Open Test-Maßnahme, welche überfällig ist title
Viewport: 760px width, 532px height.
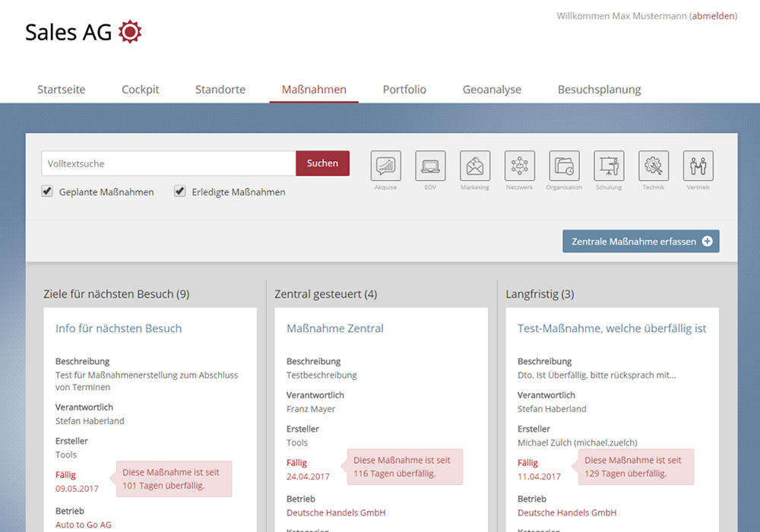612,328
